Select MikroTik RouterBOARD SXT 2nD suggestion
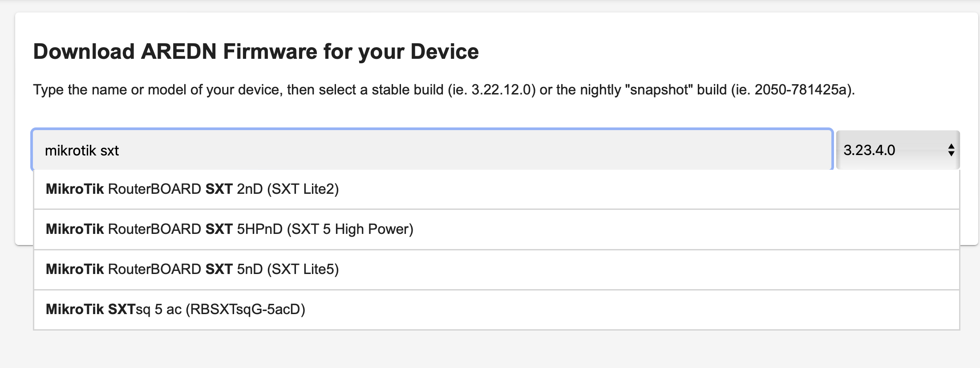This screenshot has width=980, height=368. point(192,189)
